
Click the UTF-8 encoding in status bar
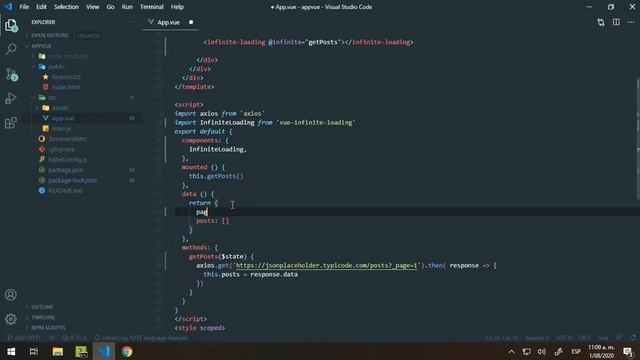pyautogui.click(x=563, y=338)
